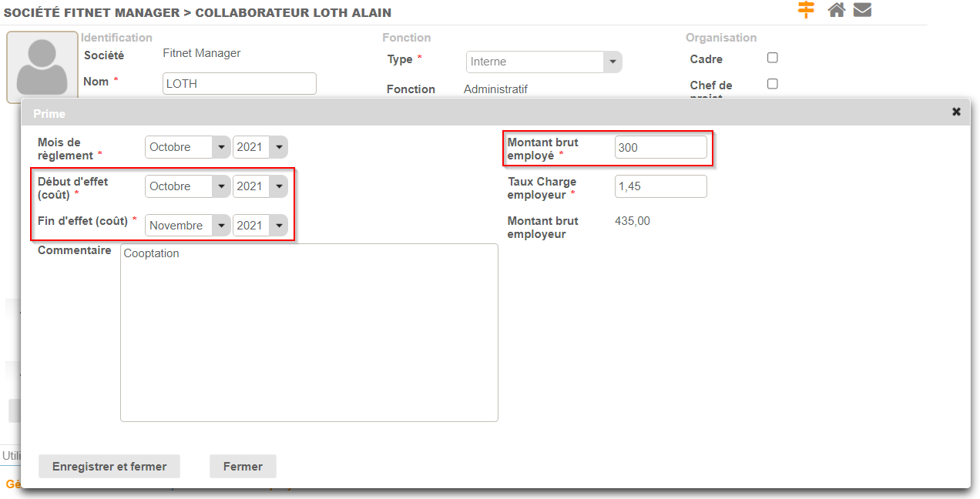Open Fin d'effet month dropdown
This screenshot has height=499, width=980.
[187, 226]
